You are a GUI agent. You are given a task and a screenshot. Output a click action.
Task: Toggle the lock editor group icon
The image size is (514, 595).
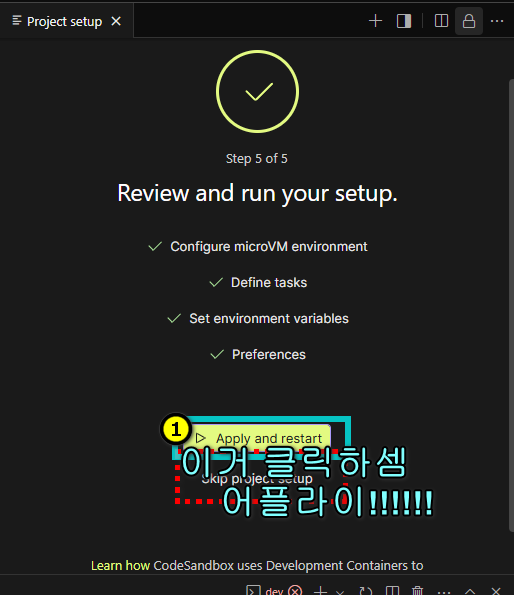[x=469, y=21]
